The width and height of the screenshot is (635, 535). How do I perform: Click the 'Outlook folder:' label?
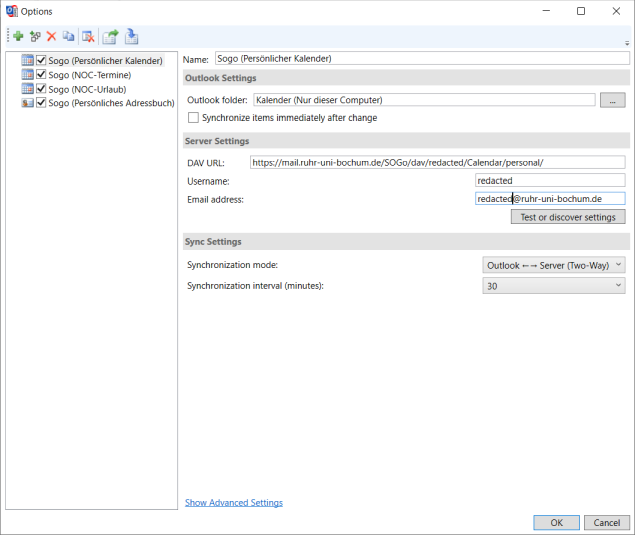pyautogui.click(x=217, y=100)
